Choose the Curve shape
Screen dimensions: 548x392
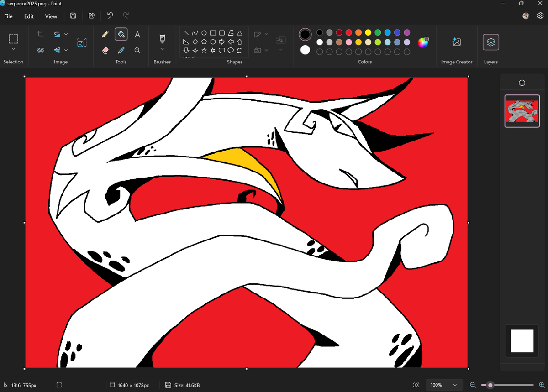pyautogui.click(x=195, y=33)
